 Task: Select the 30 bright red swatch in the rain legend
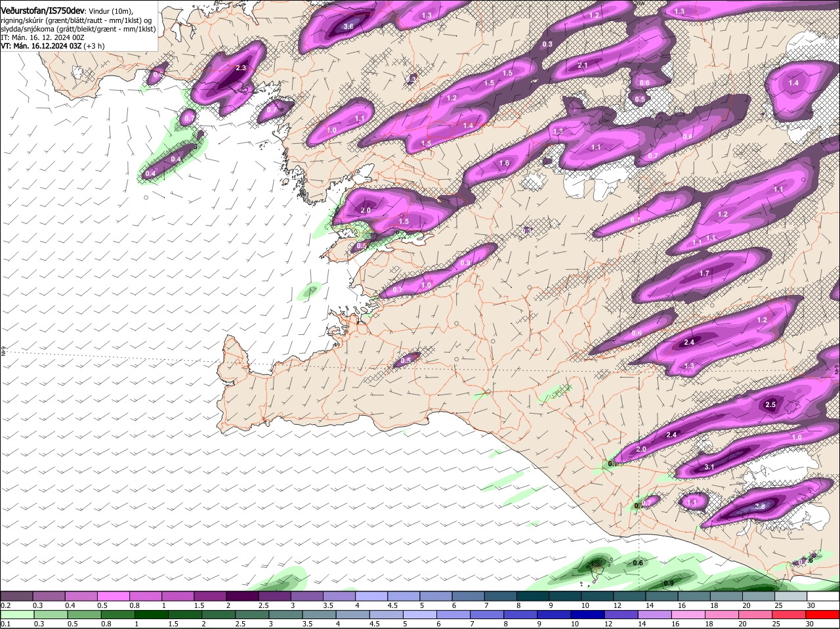pos(822,615)
